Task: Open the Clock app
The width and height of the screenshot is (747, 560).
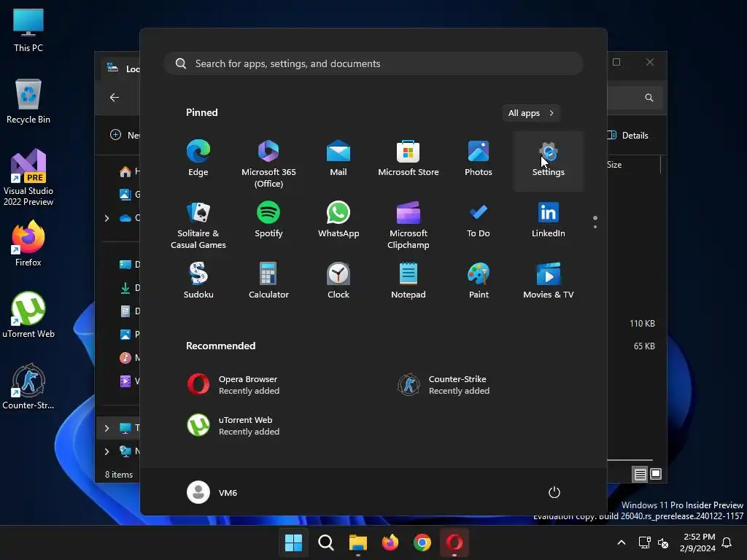Action: pyautogui.click(x=338, y=281)
